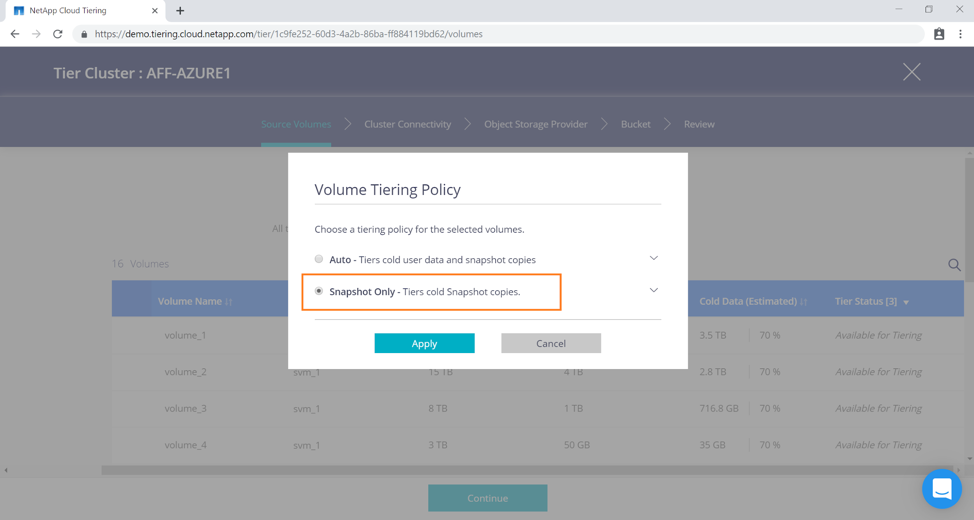
Task: Go to Object Storage Provider step
Action: point(535,124)
